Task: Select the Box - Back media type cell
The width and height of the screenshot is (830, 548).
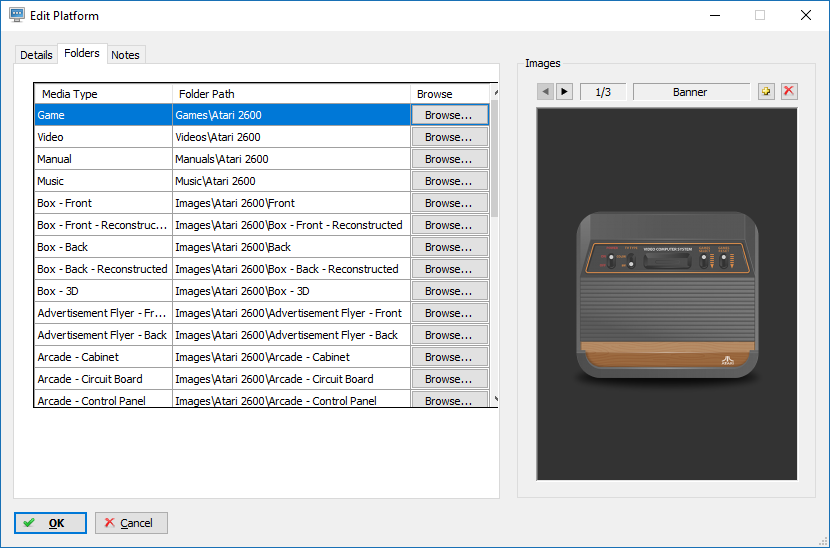Action: (x=104, y=247)
